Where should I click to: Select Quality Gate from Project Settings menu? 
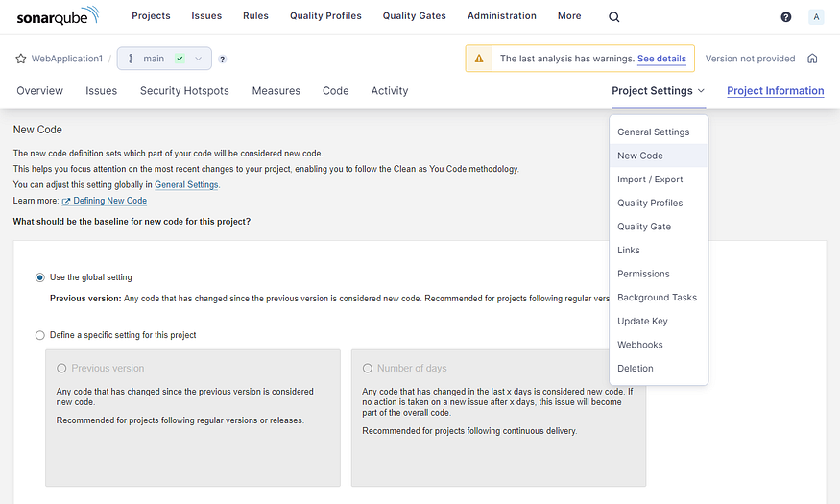pos(644,227)
